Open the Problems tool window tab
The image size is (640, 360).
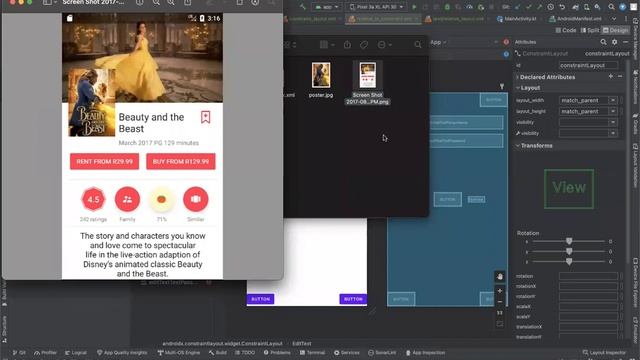(x=277, y=353)
